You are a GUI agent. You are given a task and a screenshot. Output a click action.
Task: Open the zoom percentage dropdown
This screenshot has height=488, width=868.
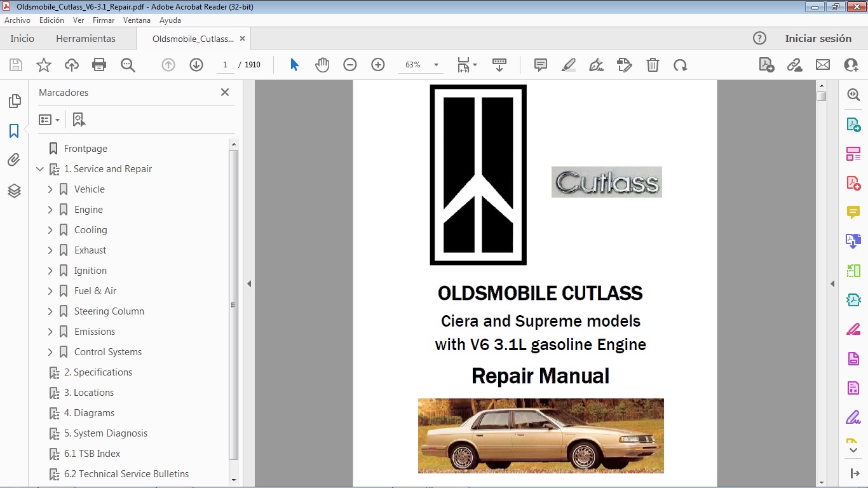click(436, 65)
